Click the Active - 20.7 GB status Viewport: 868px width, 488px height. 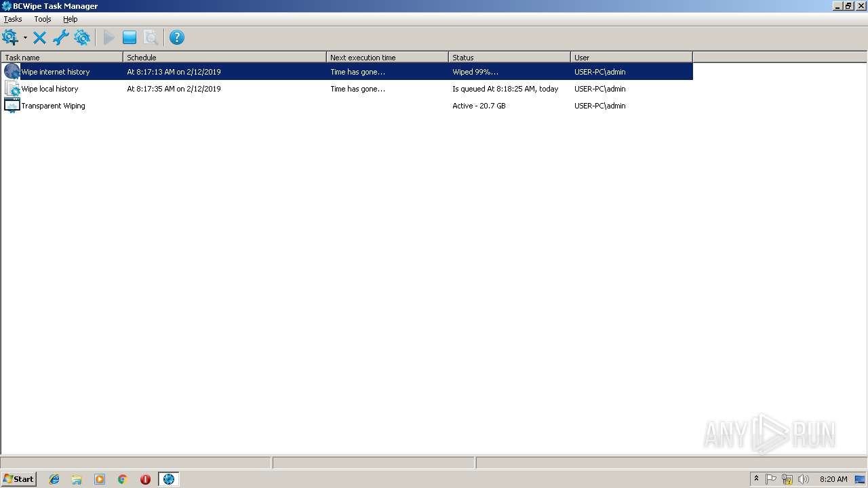pos(479,106)
